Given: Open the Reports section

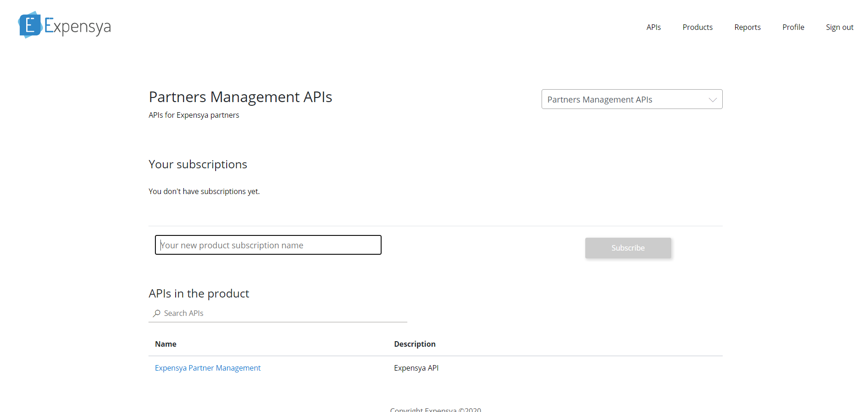Looking at the screenshot, I should tap(748, 27).
